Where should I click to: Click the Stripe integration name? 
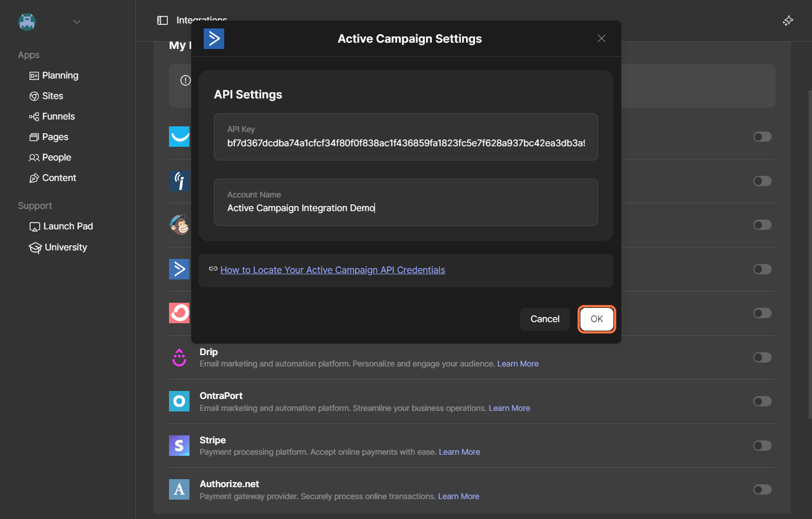tap(213, 440)
